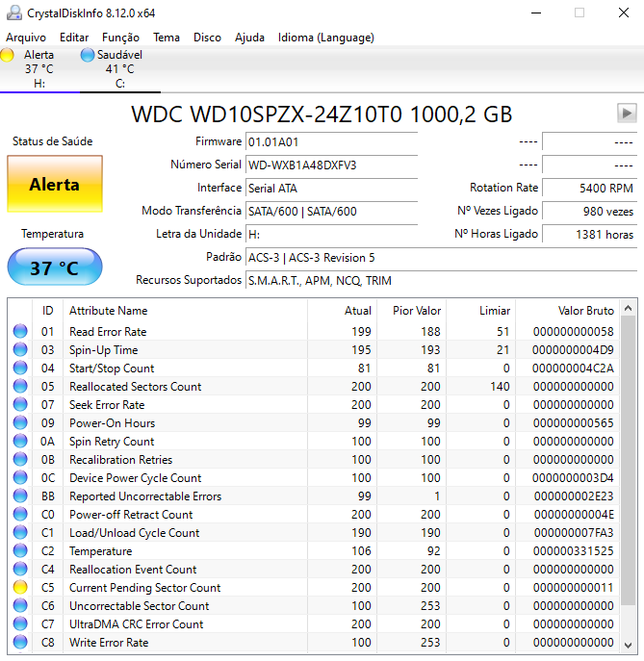Image resolution: width=644 pixels, height=661 pixels.
Task: Click status orb for Recalibration Retries
Action: pyautogui.click(x=20, y=459)
